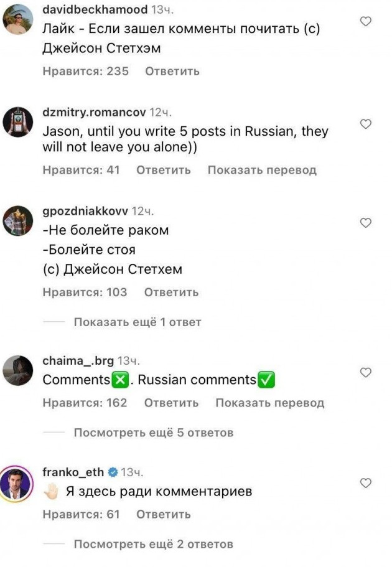Show translation of chaima_.brg's comment
Image resolution: width=392 pixels, height=567 pixels.
click(269, 403)
